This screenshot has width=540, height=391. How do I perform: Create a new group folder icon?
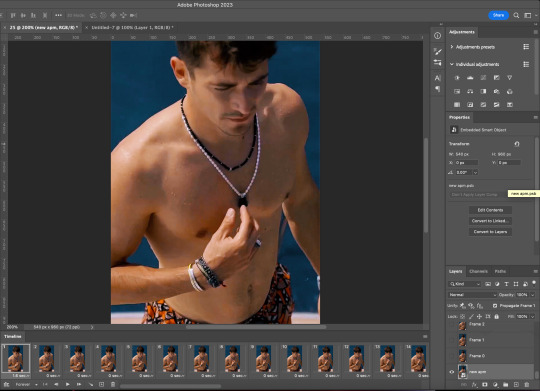[506, 384]
